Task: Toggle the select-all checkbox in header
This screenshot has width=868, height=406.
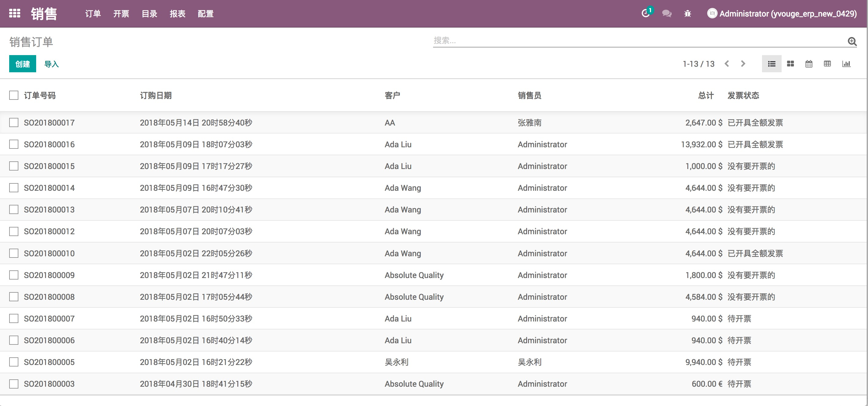Action: [x=14, y=95]
